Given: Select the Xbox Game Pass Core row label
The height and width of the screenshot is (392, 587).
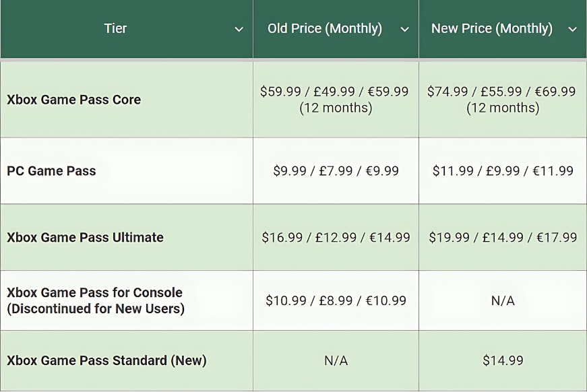Looking at the screenshot, I should 74,100.
